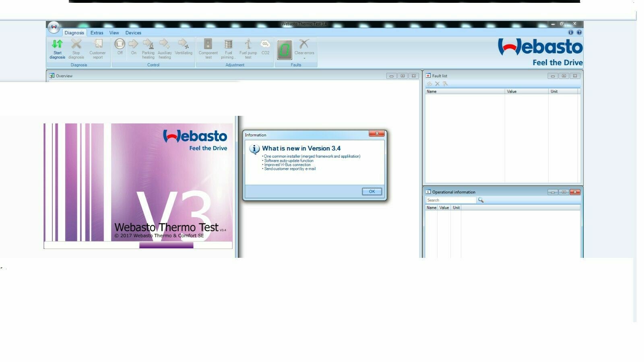Viewport: 644px width, 362px height.
Task: Close the Overview panel
Action: (414, 76)
